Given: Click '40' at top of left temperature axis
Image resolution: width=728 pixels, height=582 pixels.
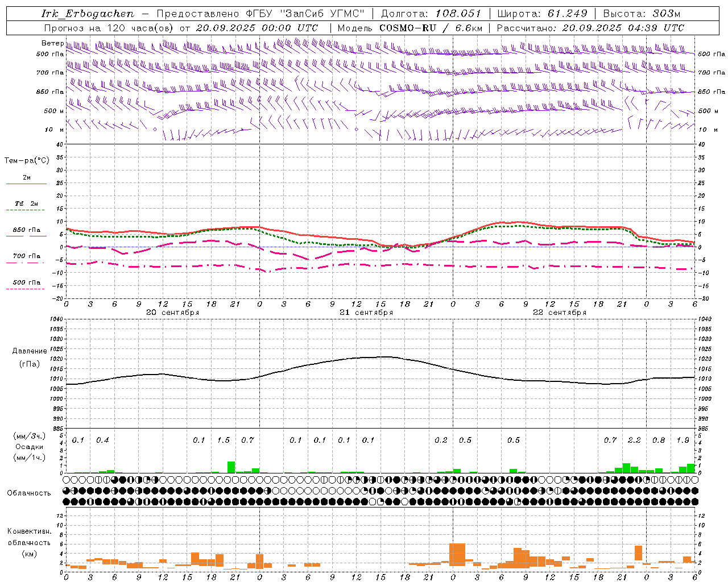Looking at the screenshot, I should 59,144.
